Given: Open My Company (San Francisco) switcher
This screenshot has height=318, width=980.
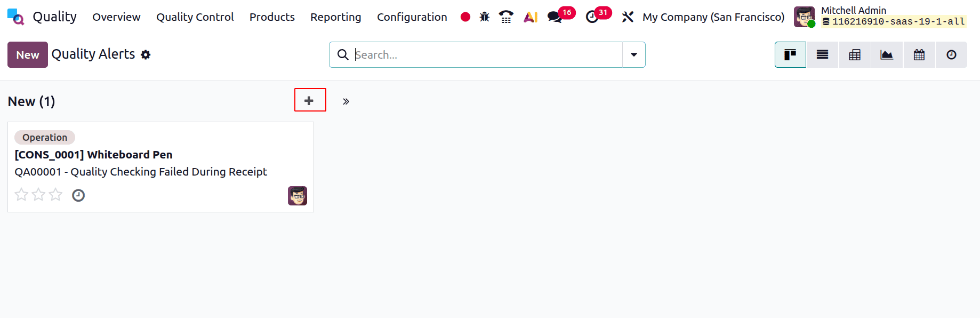Looking at the screenshot, I should [x=713, y=17].
